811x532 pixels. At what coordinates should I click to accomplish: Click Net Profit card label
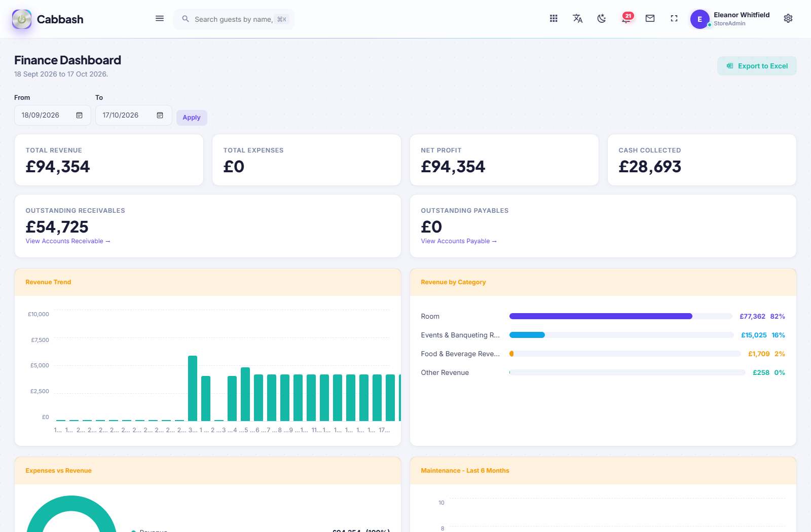click(x=441, y=150)
